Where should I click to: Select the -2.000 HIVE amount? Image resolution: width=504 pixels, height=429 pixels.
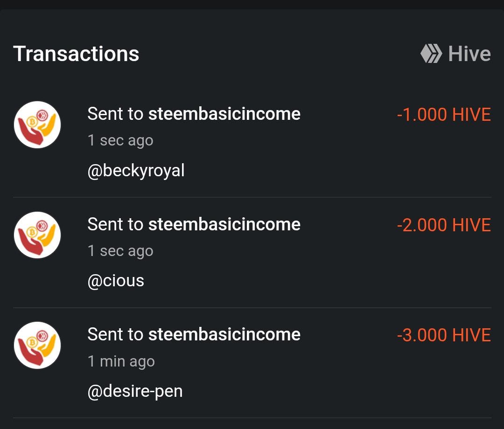click(444, 225)
